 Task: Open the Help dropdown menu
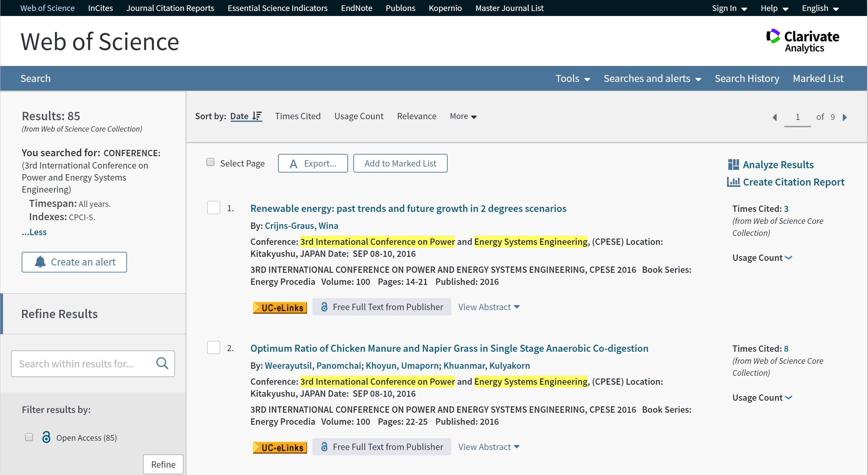click(774, 8)
